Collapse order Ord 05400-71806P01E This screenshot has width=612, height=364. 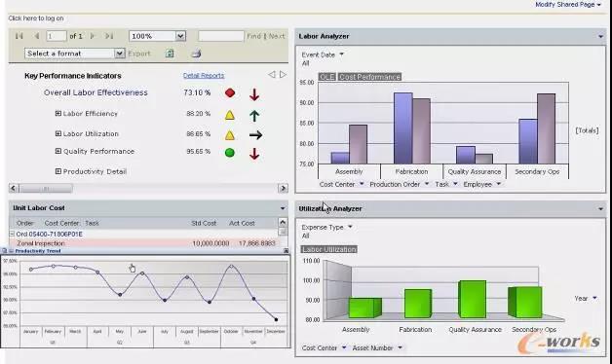[12, 234]
